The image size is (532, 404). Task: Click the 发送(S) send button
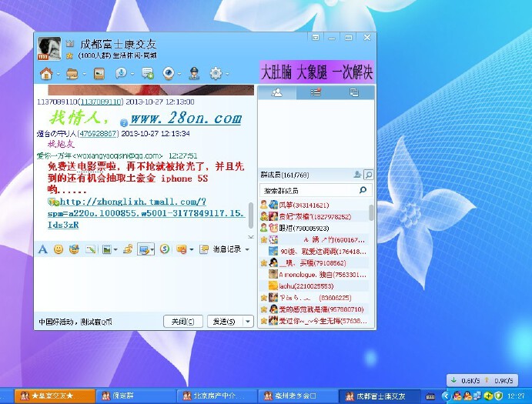[226, 321]
